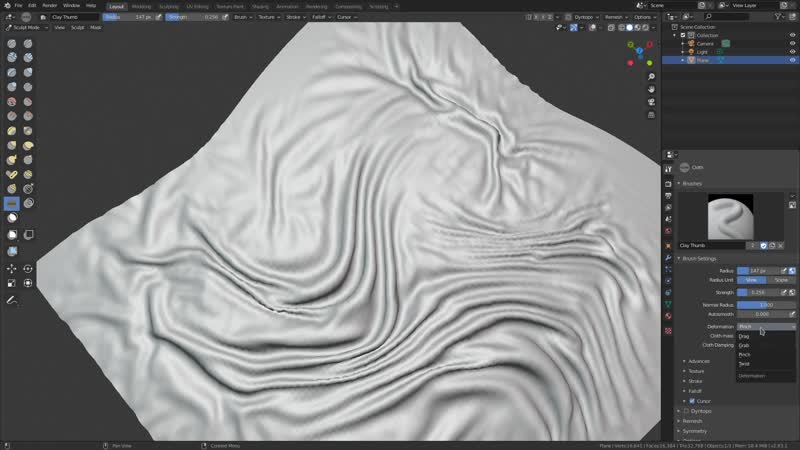
Task: Open the Active Tool properties tab
Action: pos(668,169)
